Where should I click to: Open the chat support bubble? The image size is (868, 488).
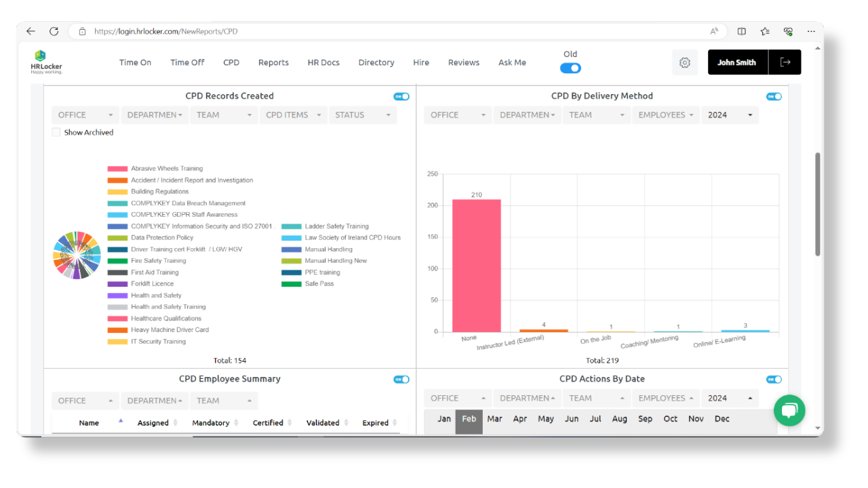coord(789,411)
